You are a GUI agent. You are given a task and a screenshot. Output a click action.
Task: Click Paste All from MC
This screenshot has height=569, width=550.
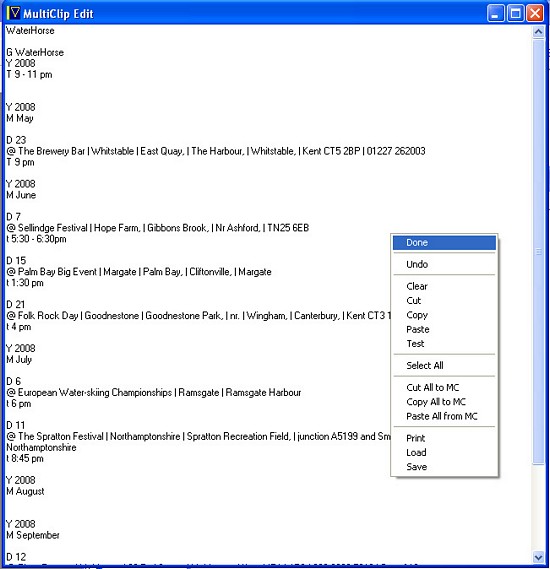[x=444, y=416]
